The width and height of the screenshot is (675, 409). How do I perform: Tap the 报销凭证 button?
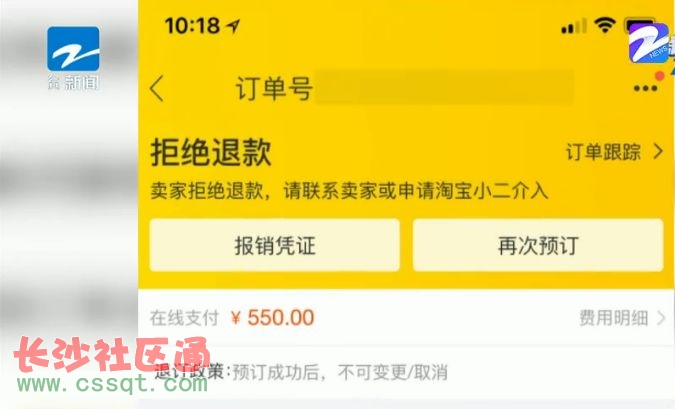click(x=275, y=245)
